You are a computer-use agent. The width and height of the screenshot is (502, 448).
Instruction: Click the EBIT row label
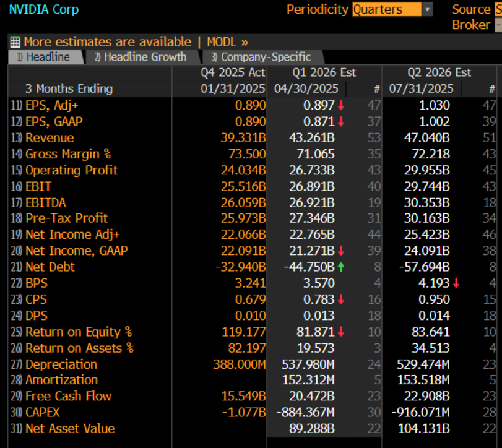[x=38, y=186]
